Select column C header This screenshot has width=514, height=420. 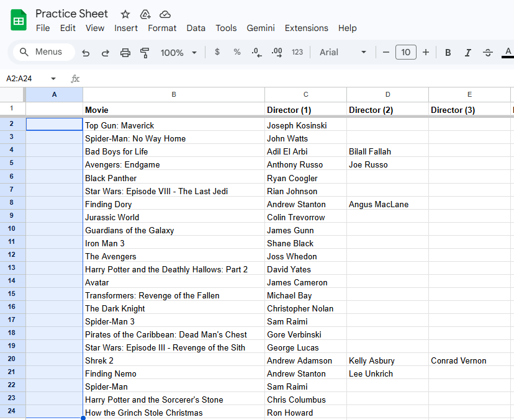(306, 95)
